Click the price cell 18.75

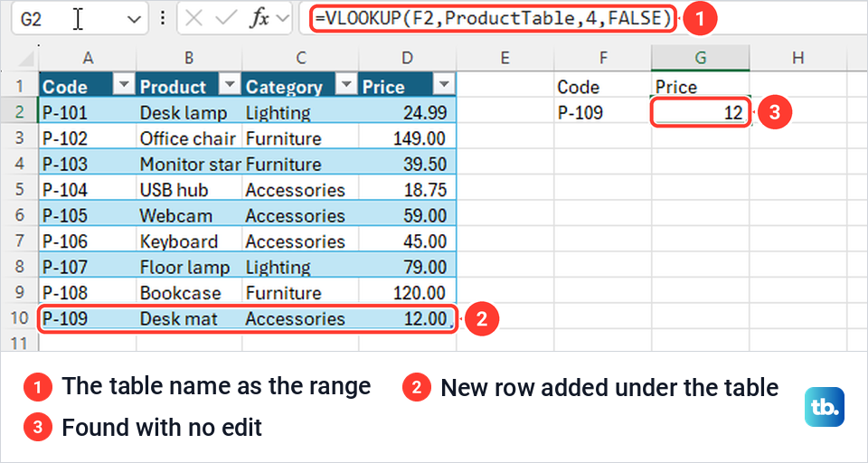(x=408, y=190)
